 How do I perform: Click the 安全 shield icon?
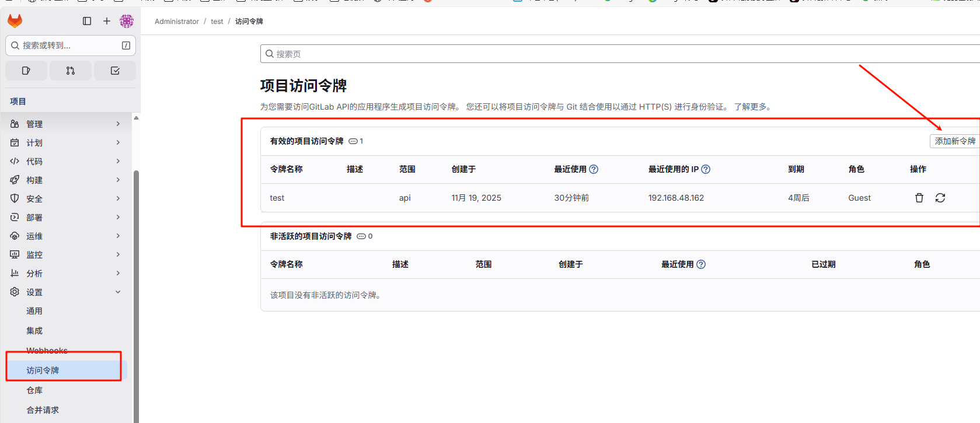point(15,198)
